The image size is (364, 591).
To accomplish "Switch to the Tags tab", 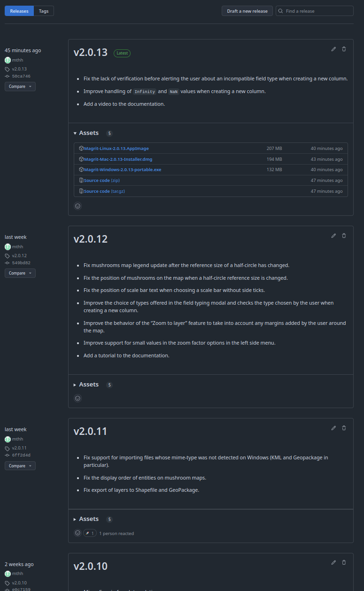I will pyautogui.click(x=44, y=11).
